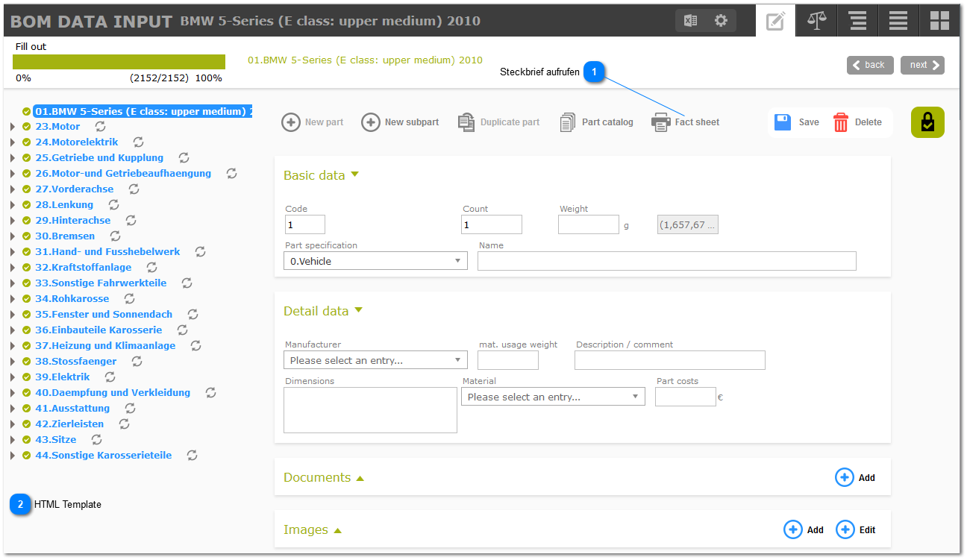This screenshot has height=560, width=967.
Task: Select the 01.BMW 5-Series tree node
Action: pos(143,111)
